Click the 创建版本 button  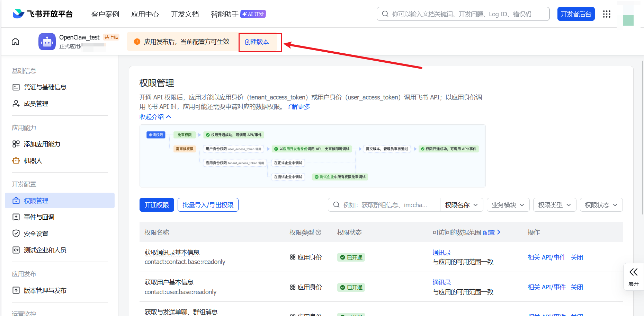tap(260, 42)
